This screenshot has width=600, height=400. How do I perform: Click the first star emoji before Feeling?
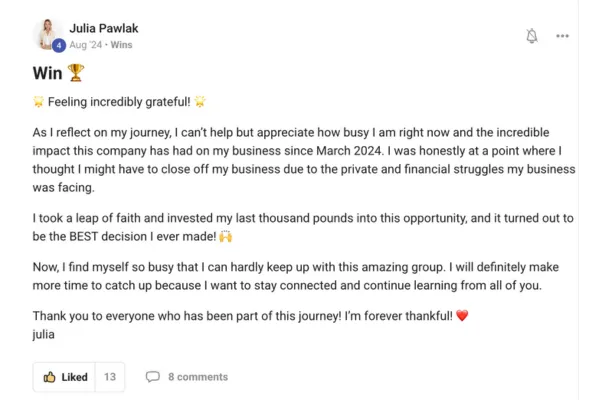tap(39, 102)
